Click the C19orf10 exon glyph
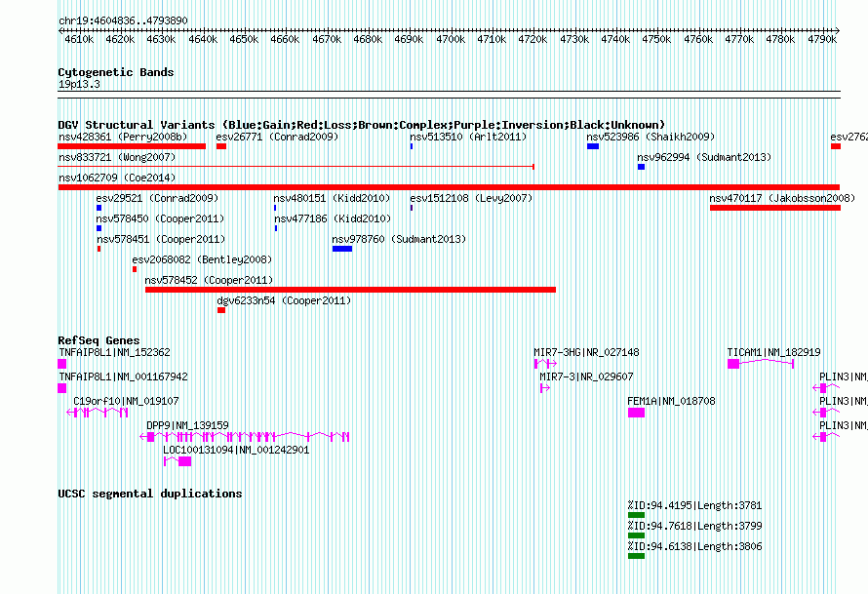The height and width of the screenshot is (594, 868). click(98, 413)
